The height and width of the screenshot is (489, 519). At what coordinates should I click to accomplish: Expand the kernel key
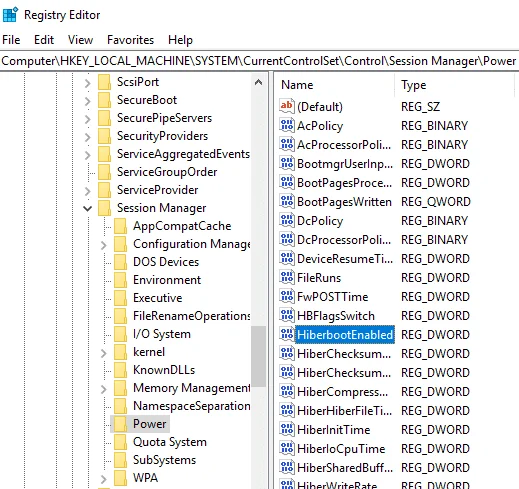[104, 353]
